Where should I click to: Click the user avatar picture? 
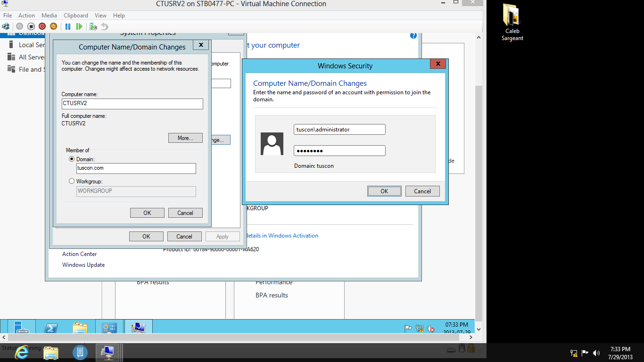coord(272,144)
